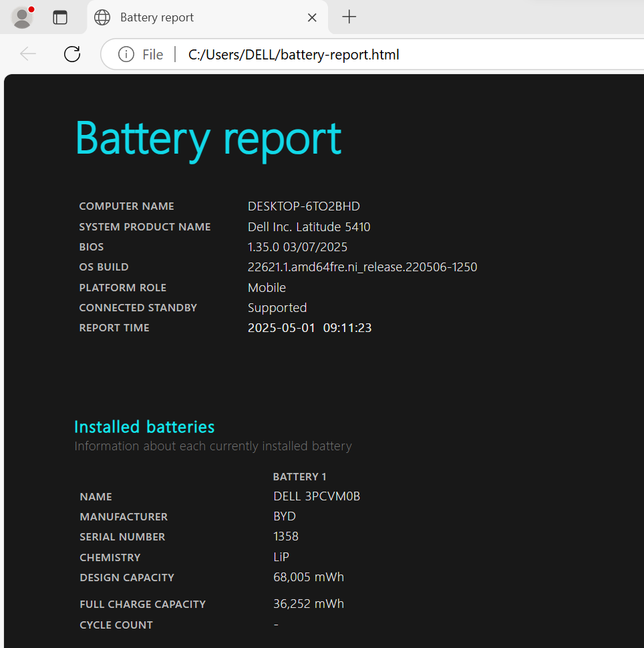Click the tab actions menu icon

pos(60,17)
